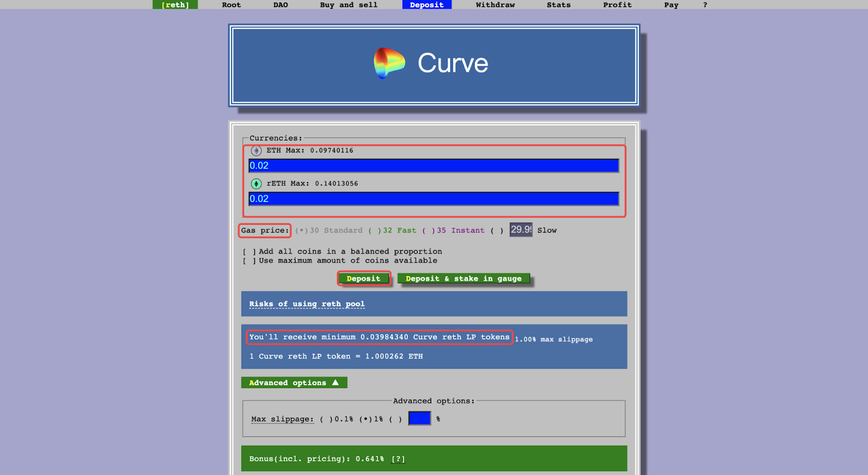Click the Bonus(incl. pricing): 0.641% text
868x475 pixels.
pos(317,459)
